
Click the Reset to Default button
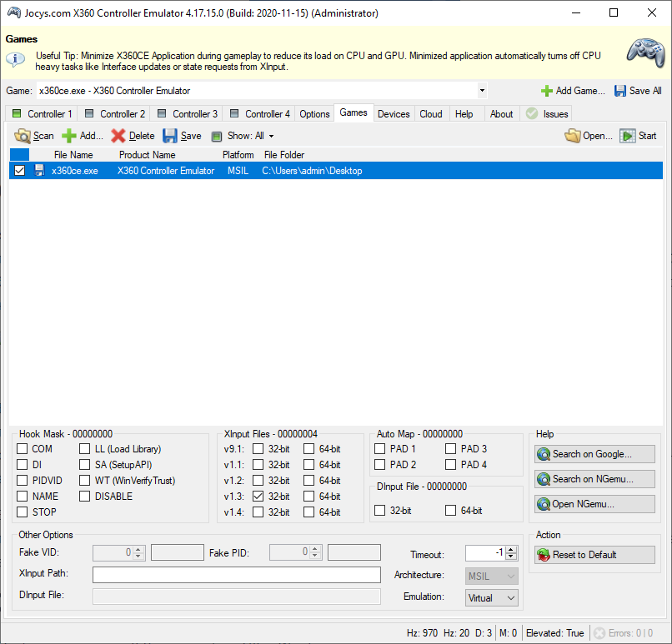[594, 555]
